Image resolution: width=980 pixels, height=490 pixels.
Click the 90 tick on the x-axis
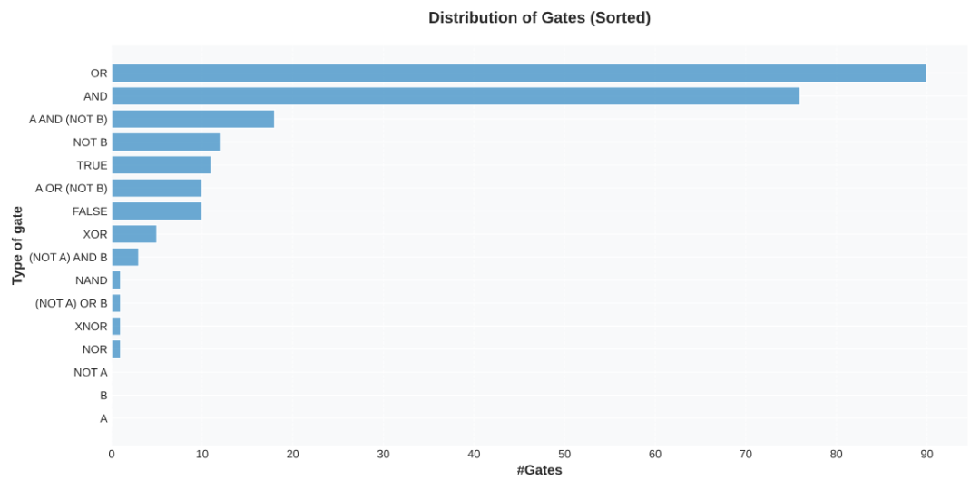tap(926, 454)
